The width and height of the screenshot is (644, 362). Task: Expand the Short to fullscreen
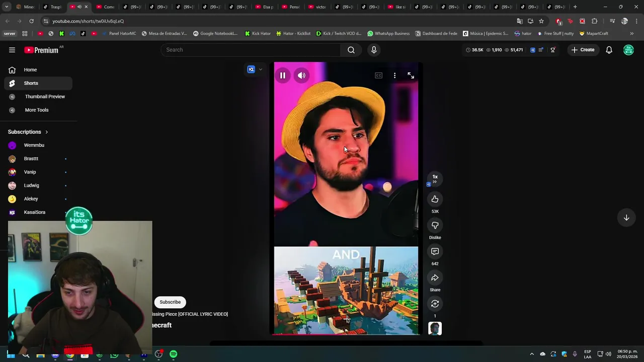pyautogui.click(x=411, y=75)
